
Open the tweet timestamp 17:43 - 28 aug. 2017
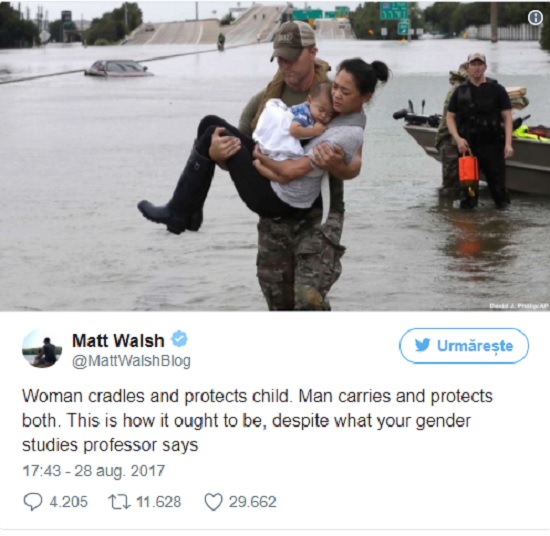[x=94, y=471]
